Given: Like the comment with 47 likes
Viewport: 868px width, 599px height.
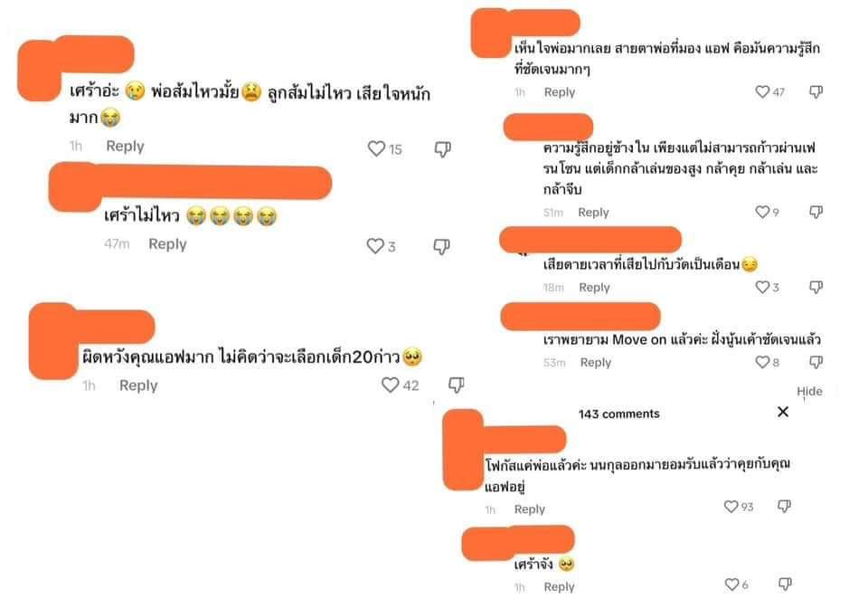Looking at the screenshot, I should click(x=762, y=91).
